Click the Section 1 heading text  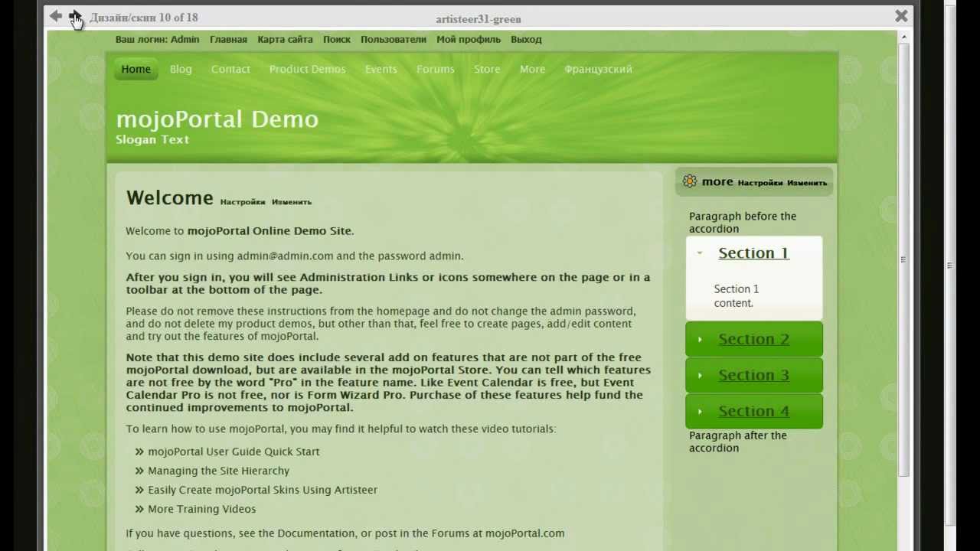point(753,253)
